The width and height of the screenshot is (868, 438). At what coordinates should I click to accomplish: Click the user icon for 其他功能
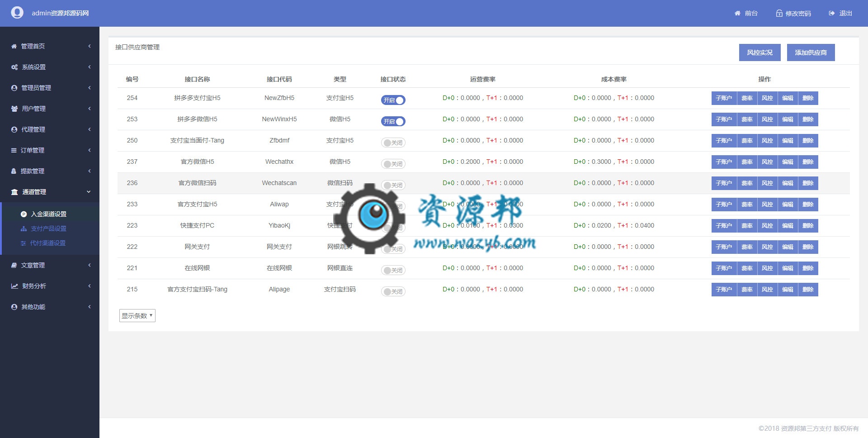point(14,307)
